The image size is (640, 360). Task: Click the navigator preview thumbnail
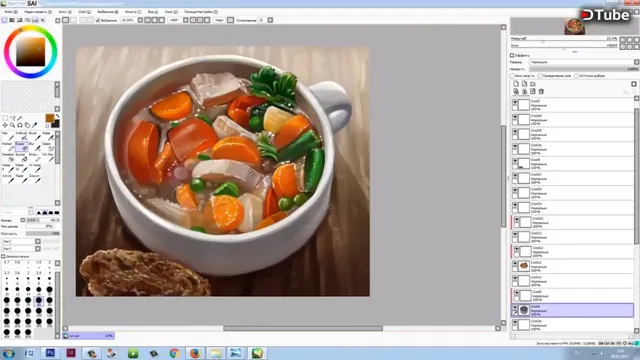pos(574,26)
